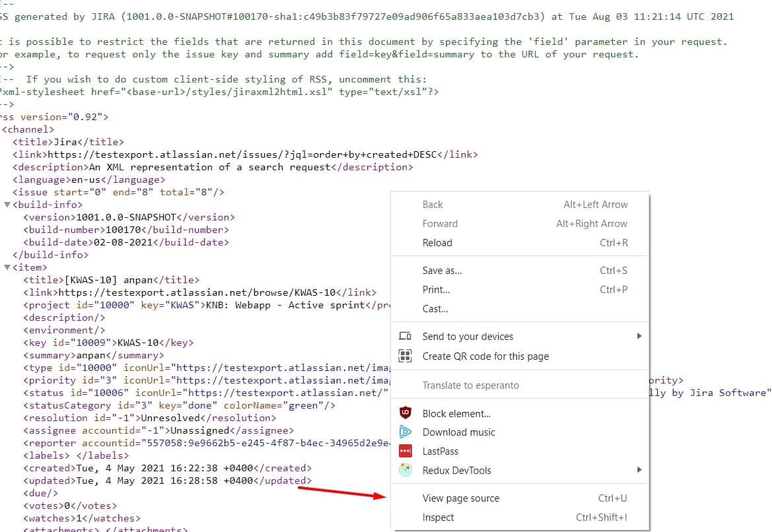Viewport: 772px width, 532px height.
Task: Click the <summary> line
Action: (x=94, y=355)
